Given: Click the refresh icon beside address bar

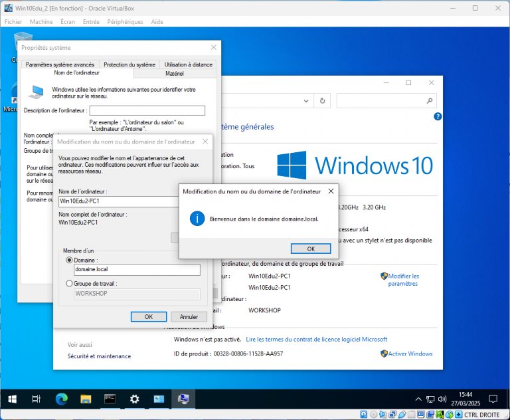Looking at the screenshot, I should tap(322, 101).
